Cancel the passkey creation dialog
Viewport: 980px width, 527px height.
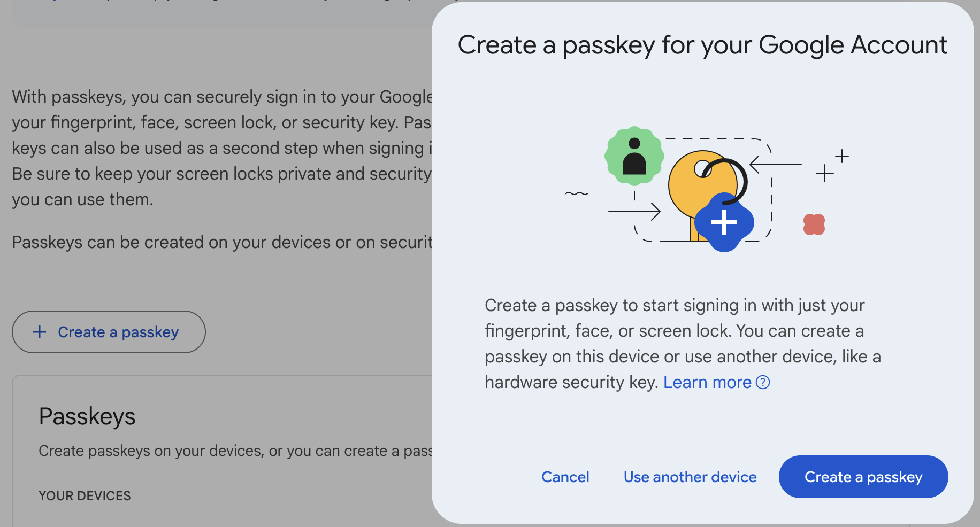coord(565,477)
